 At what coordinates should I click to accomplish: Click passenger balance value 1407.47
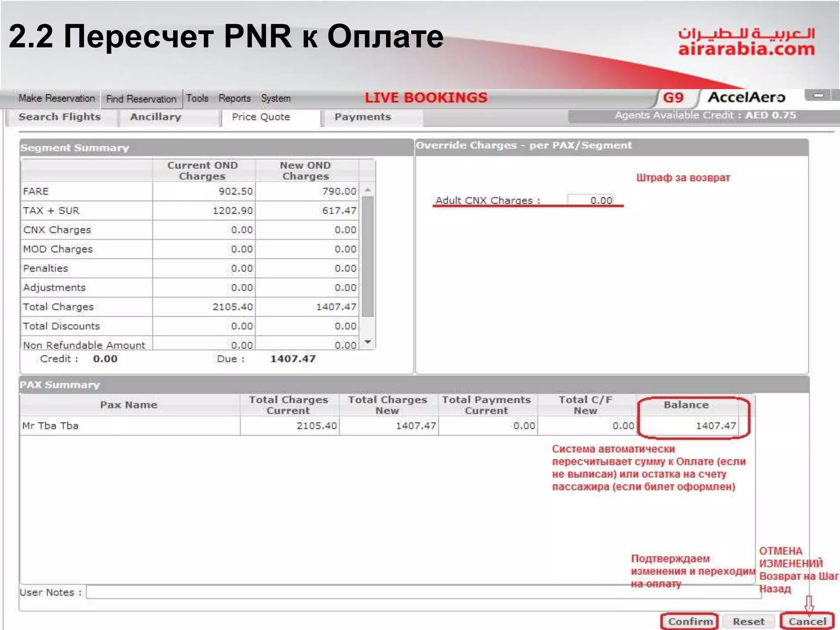pyautogui.click(x=716, y=426)
